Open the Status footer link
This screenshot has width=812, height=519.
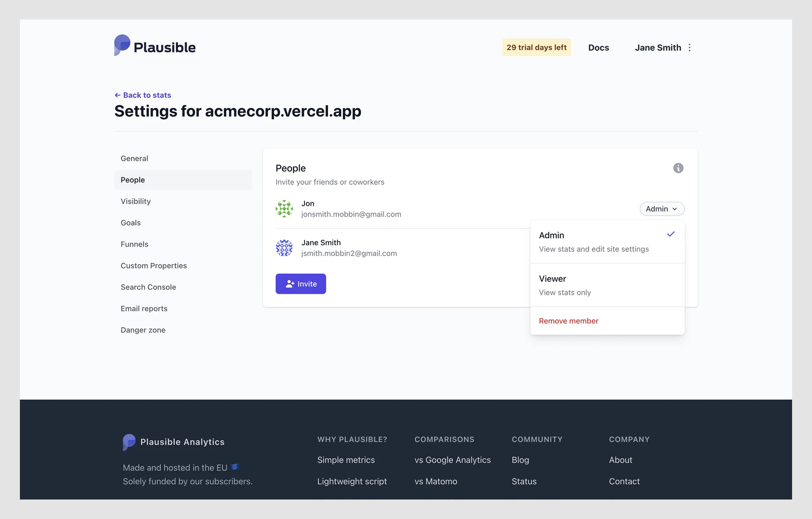tap(524, 482)
